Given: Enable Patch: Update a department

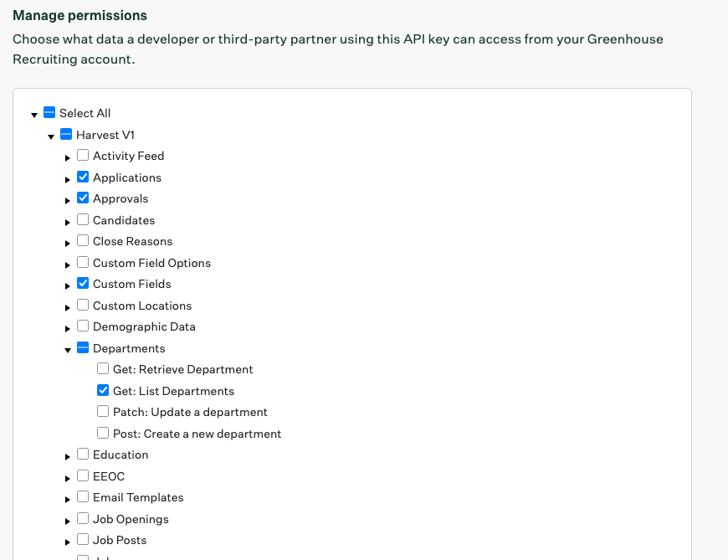Looking at the screenshot, I should tap(103, 412).
